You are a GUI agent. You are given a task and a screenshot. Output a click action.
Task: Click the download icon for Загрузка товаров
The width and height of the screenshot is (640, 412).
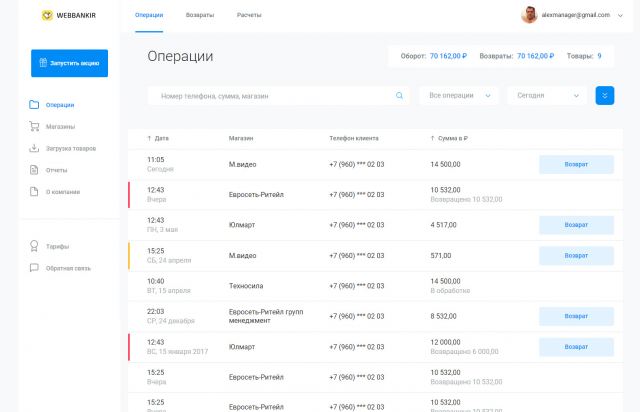coord(34,148)
